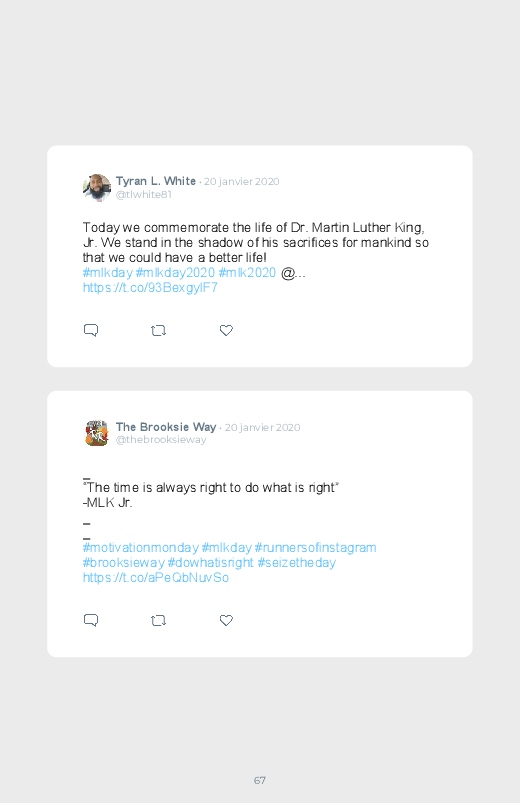
Task: Click reply icon on Tyran L. White tweet
Action: click(x=91, y=330)
